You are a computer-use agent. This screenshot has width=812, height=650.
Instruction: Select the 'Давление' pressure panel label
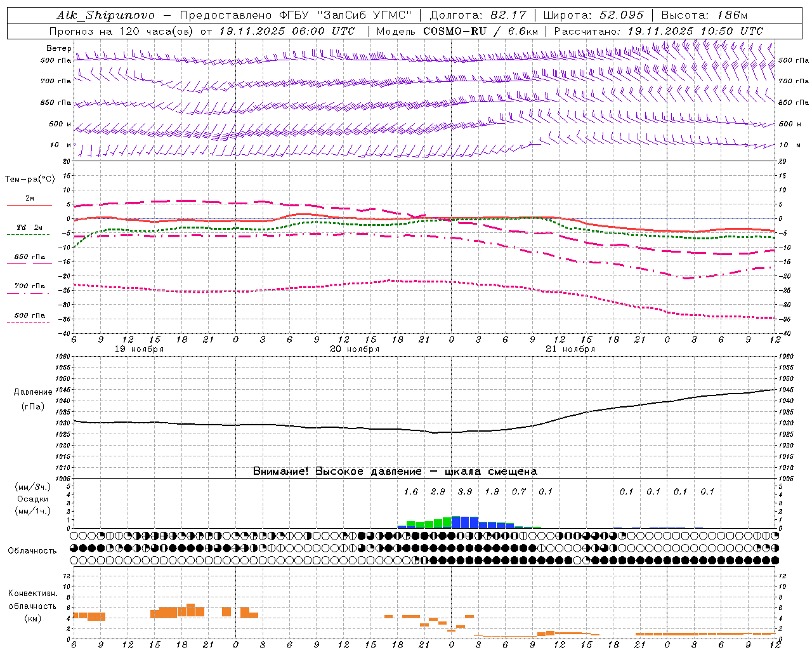pos(33,392)
